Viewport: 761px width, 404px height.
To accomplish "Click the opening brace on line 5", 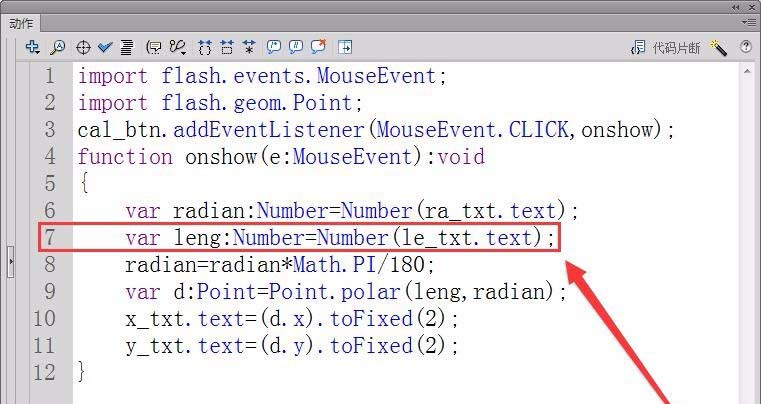I will tap(84, 184).
